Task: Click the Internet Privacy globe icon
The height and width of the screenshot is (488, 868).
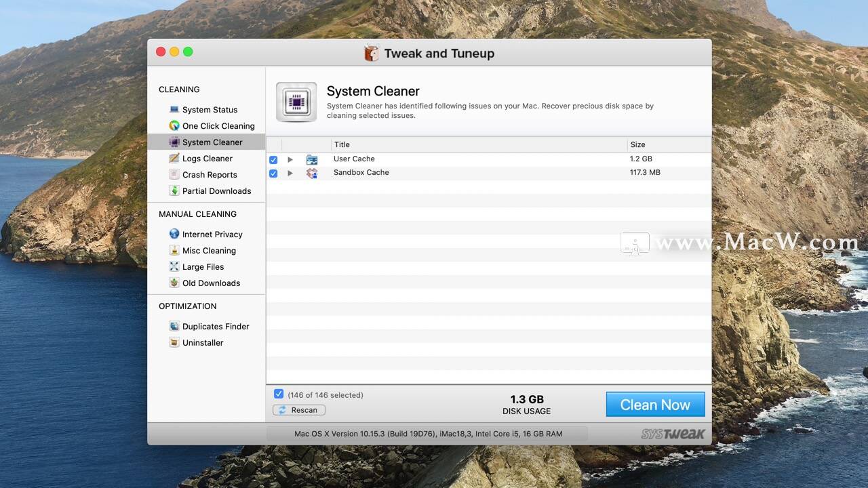Action: [174, 234]
